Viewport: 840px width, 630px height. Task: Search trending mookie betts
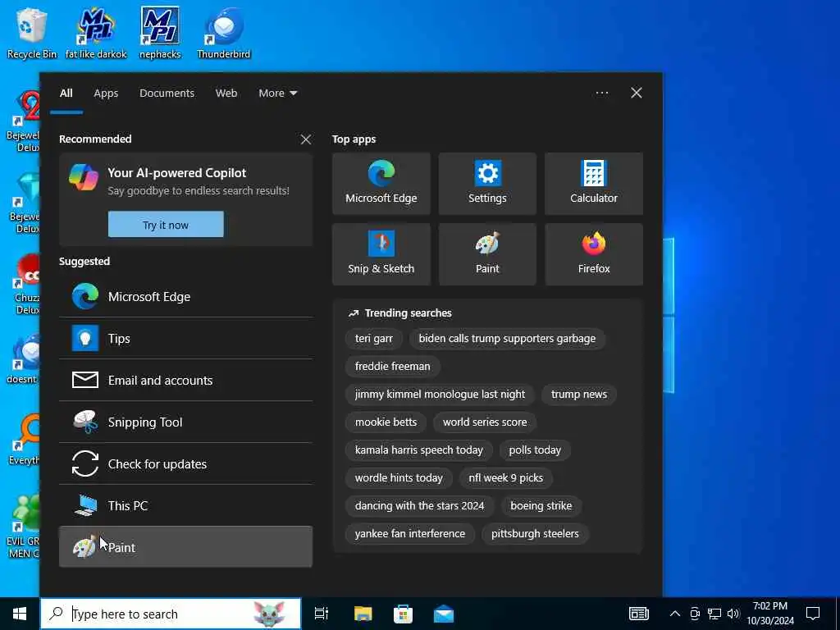[386, 422]
